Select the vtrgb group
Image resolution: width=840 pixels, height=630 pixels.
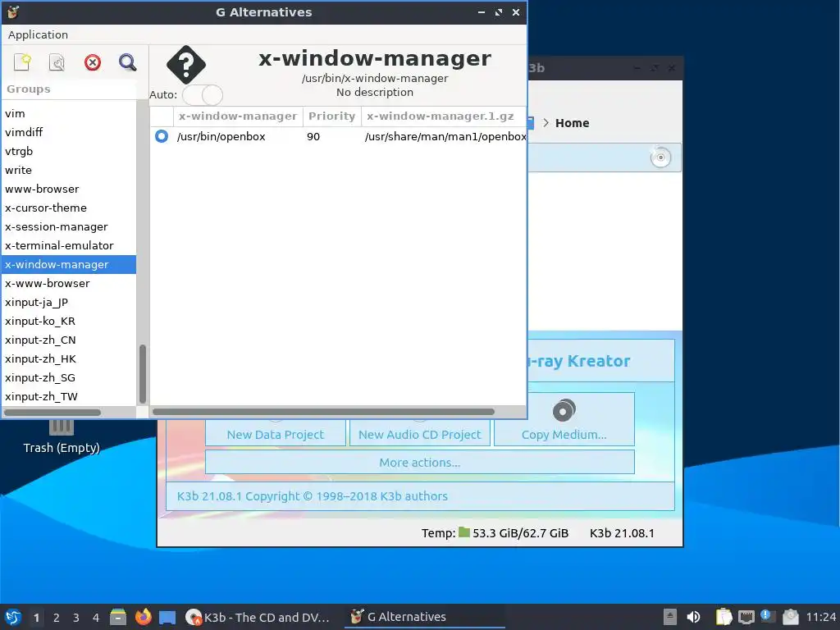tap(69, 151)
